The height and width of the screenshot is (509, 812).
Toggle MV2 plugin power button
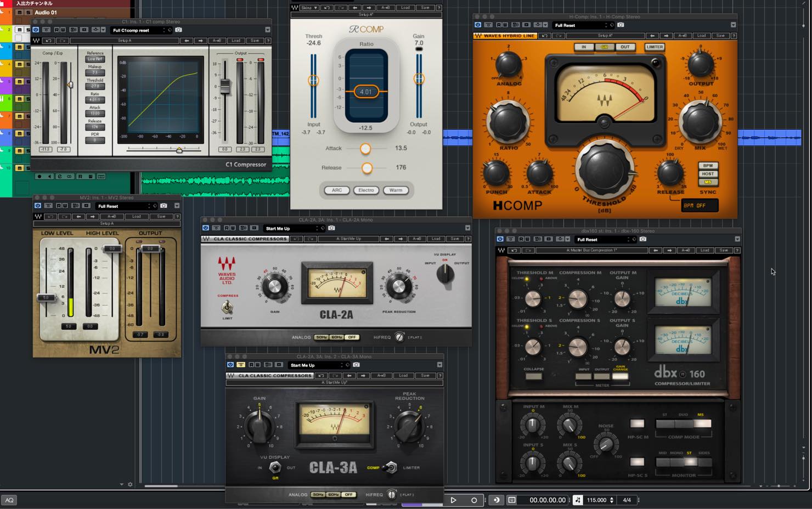(38, 206)
